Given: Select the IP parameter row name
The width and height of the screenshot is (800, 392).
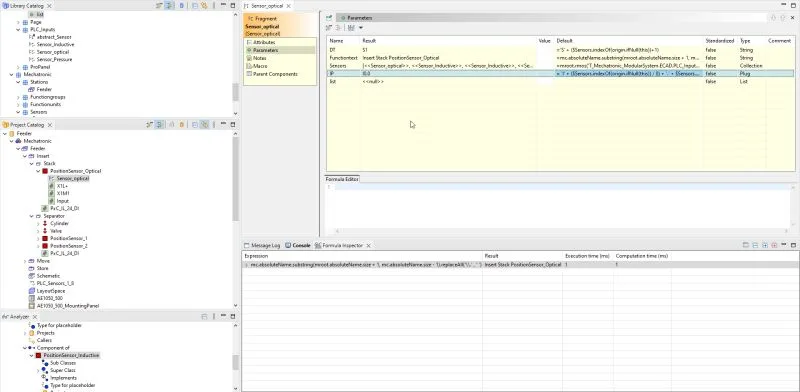Looking at the screenshot, I should click(332, 74).
